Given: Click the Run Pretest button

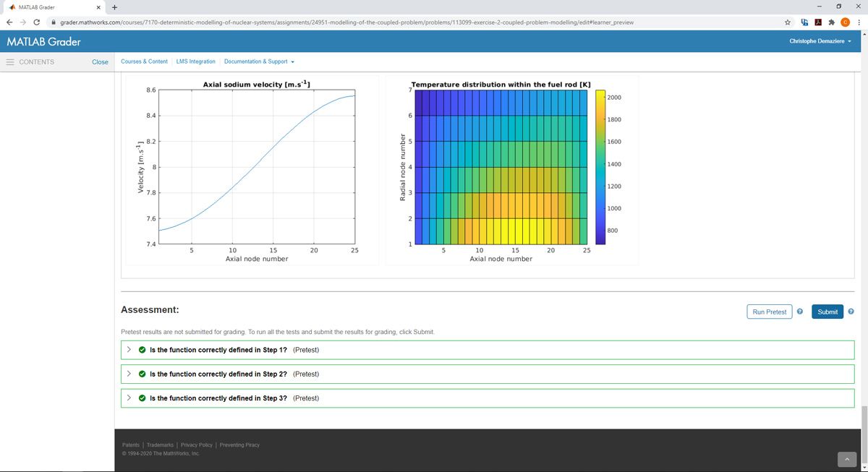Looking at the screenshot, I should click(769, 312).
